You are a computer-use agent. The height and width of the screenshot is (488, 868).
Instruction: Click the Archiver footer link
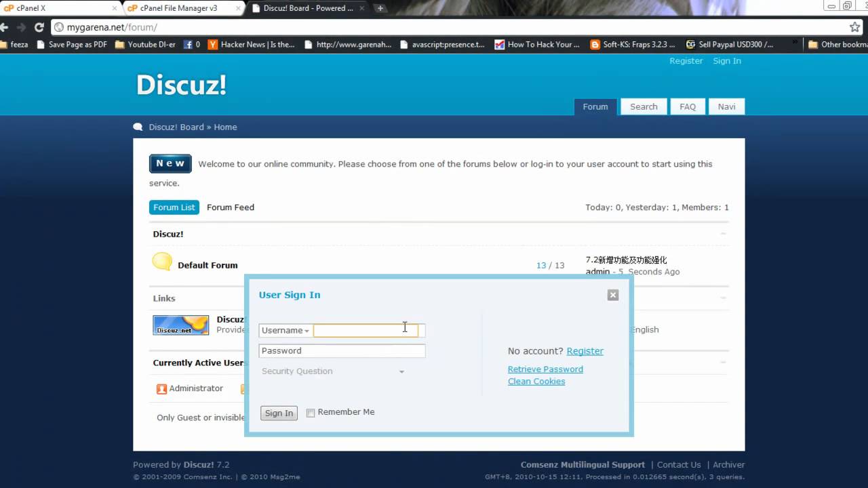[x=728, y=465]
